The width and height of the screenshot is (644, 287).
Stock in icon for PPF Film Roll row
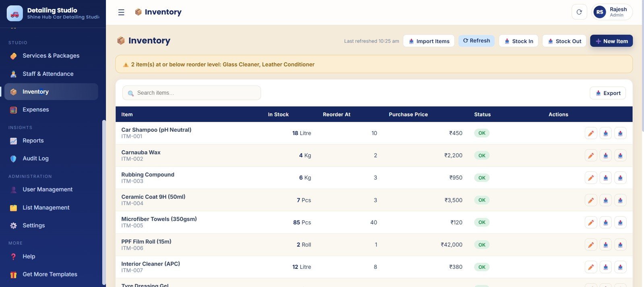(x=606, y=245)
